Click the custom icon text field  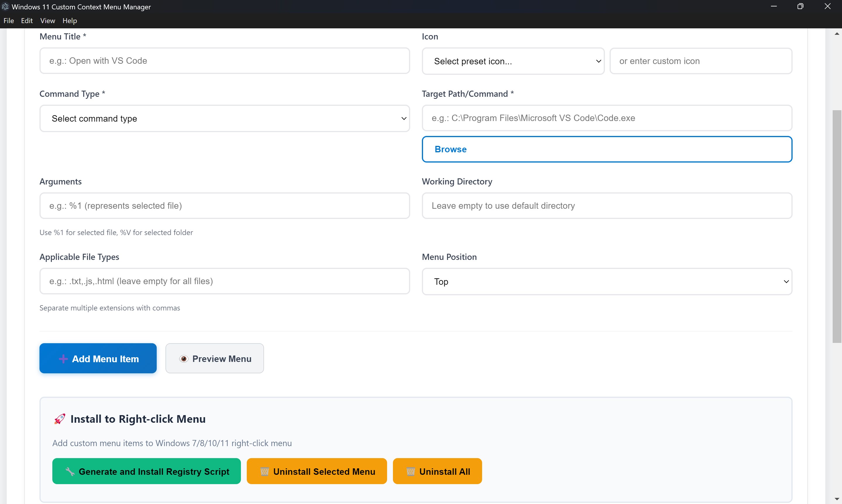pyautogui.click(x=700, y=61)
